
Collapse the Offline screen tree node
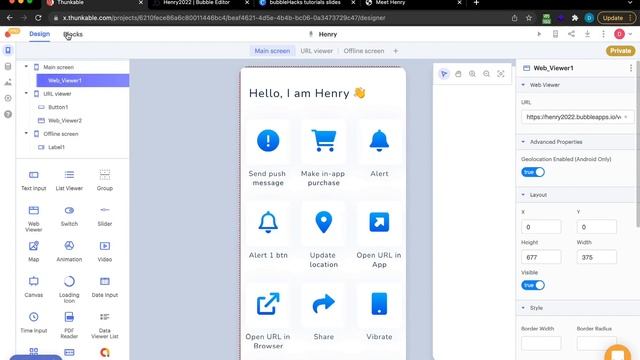[27, 133]
